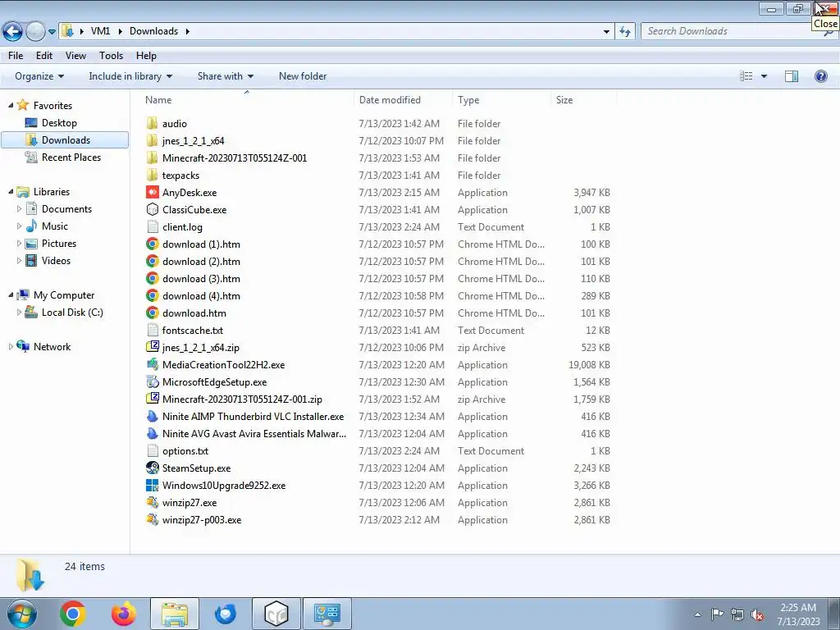Open the Action Center flag icon

pos(717,614)
